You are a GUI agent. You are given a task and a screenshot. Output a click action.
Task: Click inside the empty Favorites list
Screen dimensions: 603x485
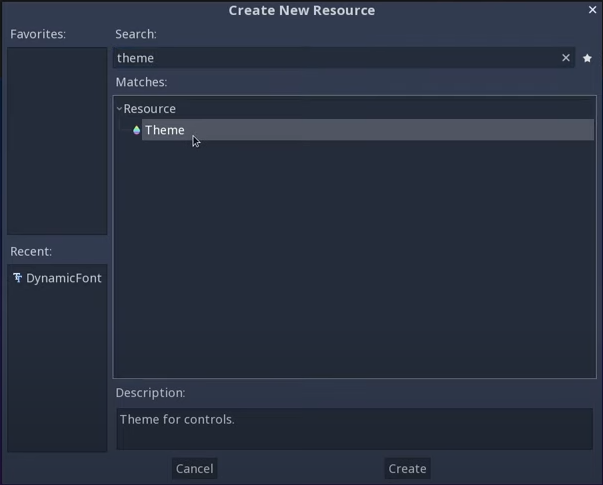57,141
